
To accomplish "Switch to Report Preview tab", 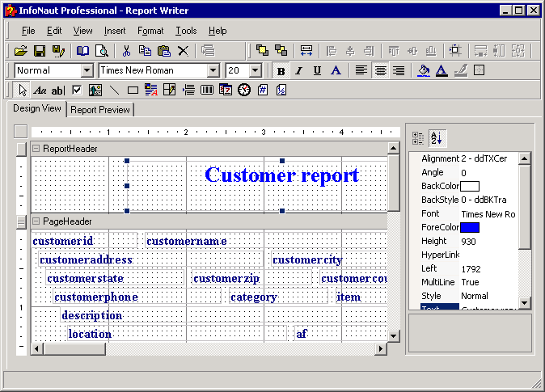I will pyautogui.click(x=100, y=110).
